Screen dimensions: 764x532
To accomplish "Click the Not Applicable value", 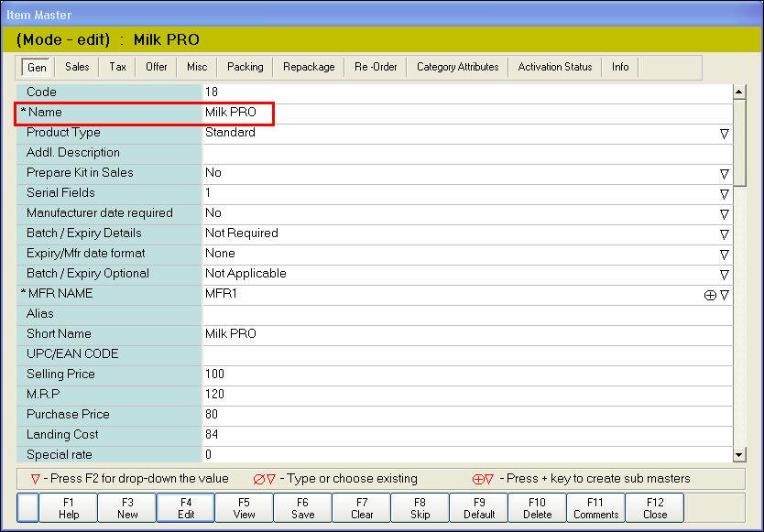I will click(246, 274).
